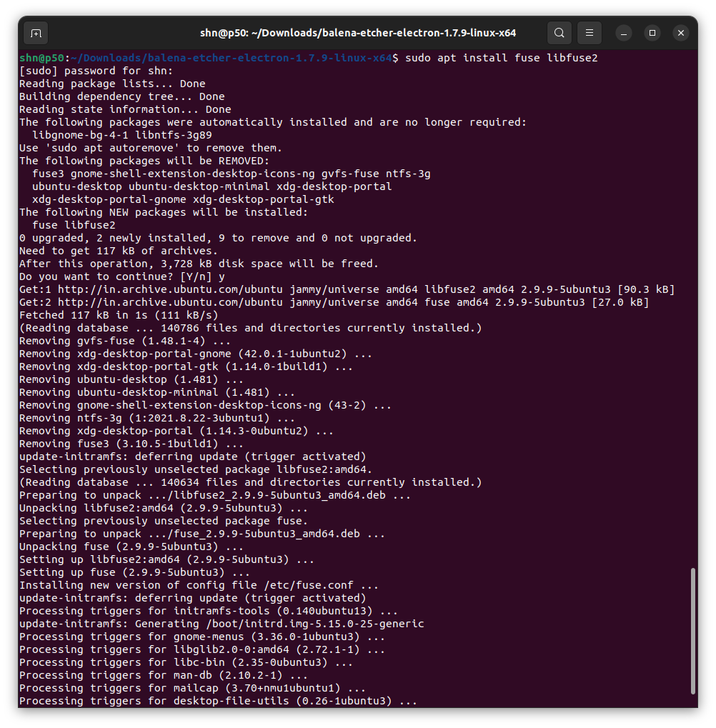Click 'Do you want to continue? [Y/n] y'
The image size is (716, 728).
[x=121, y=276]
